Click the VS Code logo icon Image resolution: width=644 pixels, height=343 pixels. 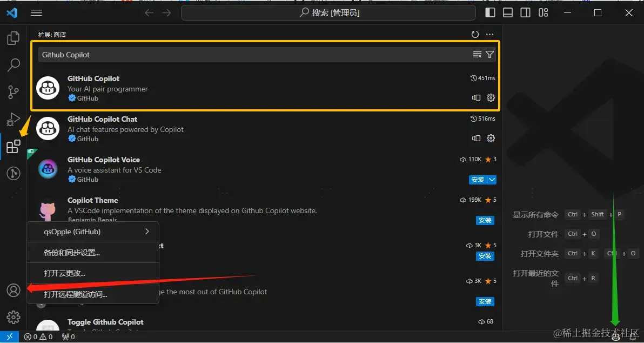point(12,13)
